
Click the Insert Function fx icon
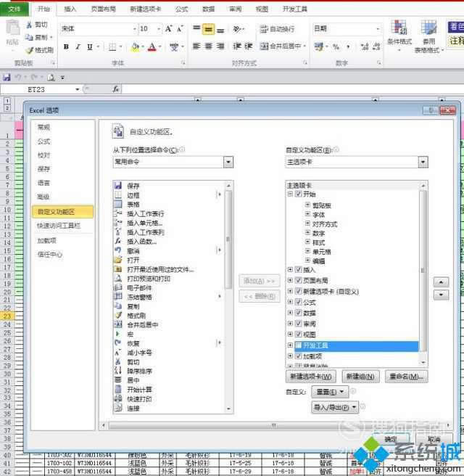(116, 89)
